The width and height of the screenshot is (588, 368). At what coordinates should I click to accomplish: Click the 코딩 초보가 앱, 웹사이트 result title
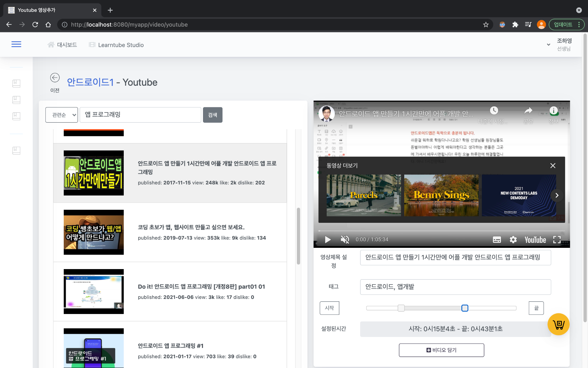(x=191, y=227)
